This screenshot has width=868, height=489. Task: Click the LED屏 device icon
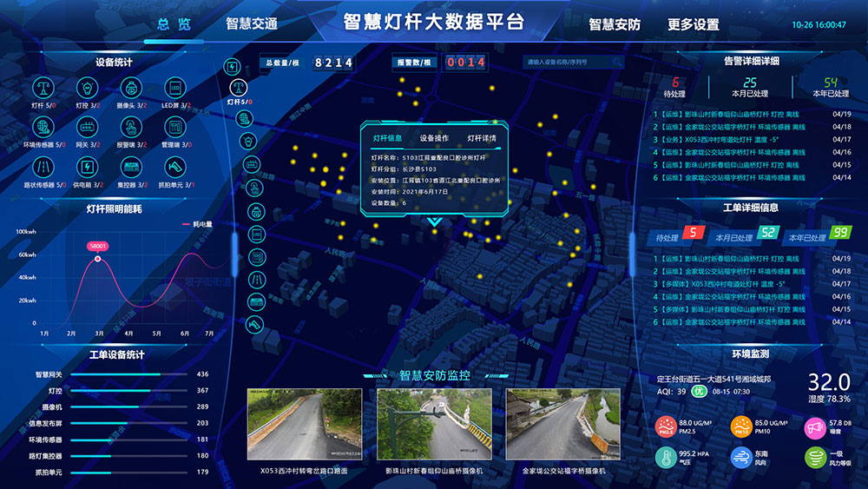pos(174,88)
